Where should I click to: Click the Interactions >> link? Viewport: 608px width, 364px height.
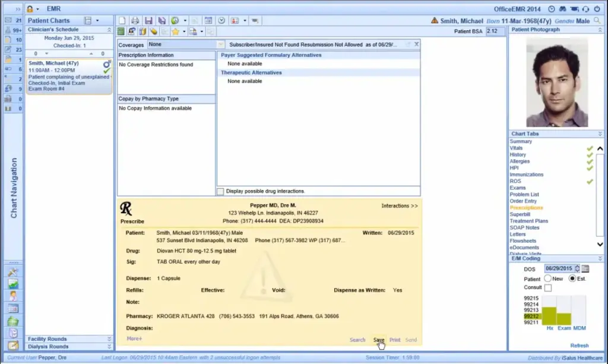pyautogui.click(x=400, y=206)
